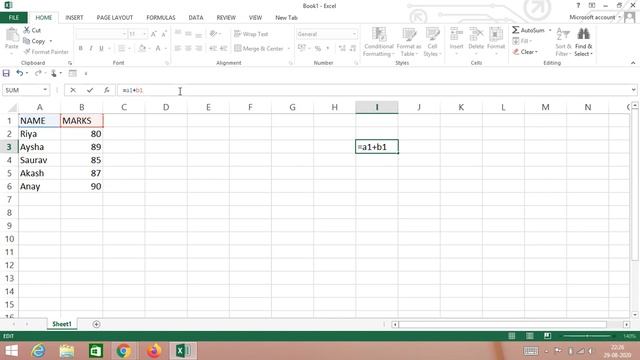Click the Undo arrow icon
The width and height of the screenshot is (640, 360).
tap(19, 73)
